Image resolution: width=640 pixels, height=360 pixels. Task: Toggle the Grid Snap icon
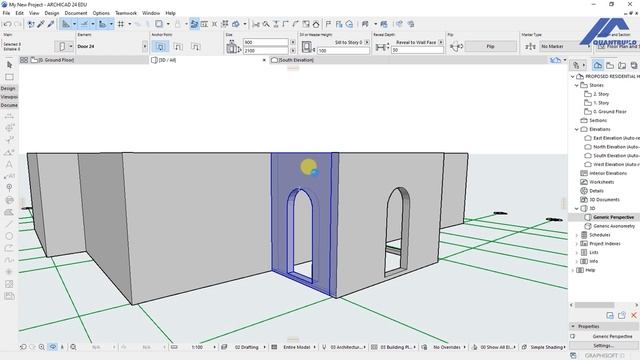(x=121, y=24)
